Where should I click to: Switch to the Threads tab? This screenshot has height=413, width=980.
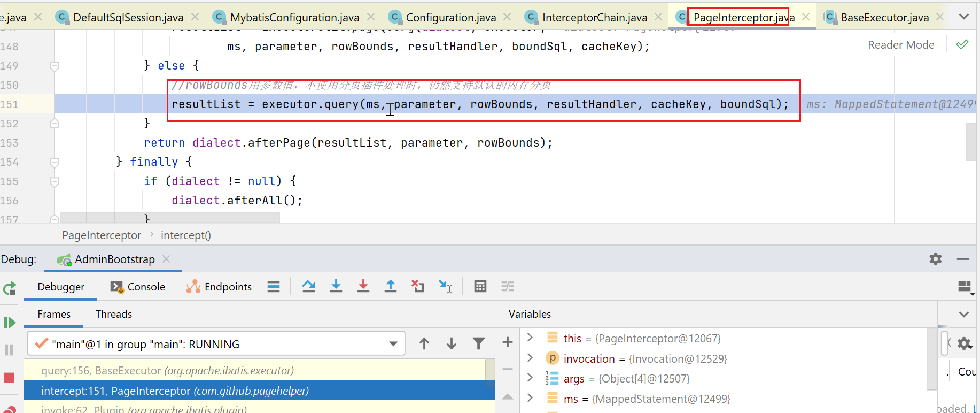[113, 314]
